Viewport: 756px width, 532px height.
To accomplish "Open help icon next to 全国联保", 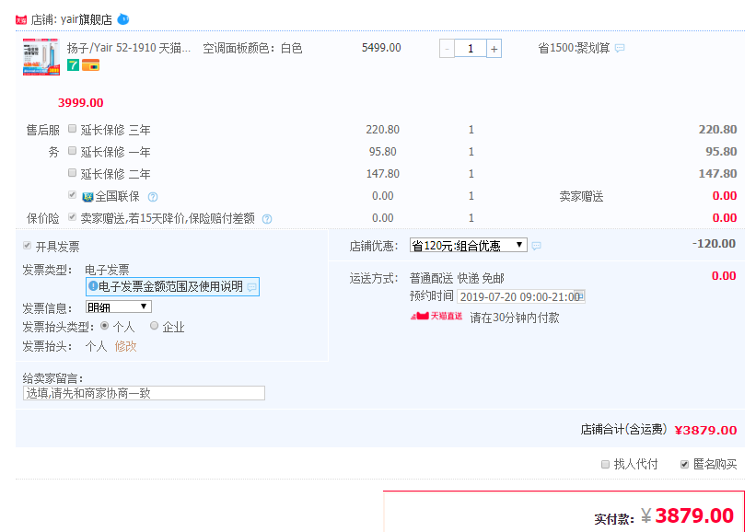I will [x=152, y=197].
